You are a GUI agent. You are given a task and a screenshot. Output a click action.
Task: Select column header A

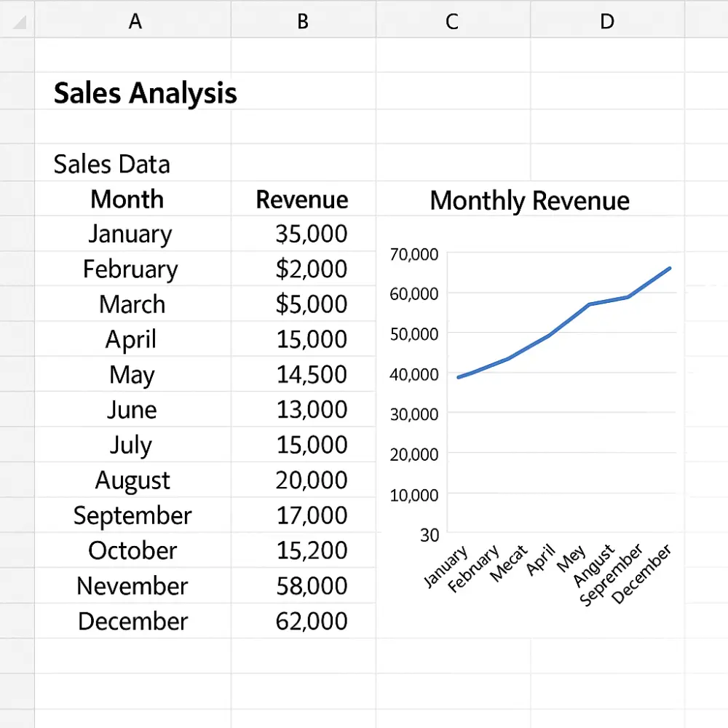point(135,21)
